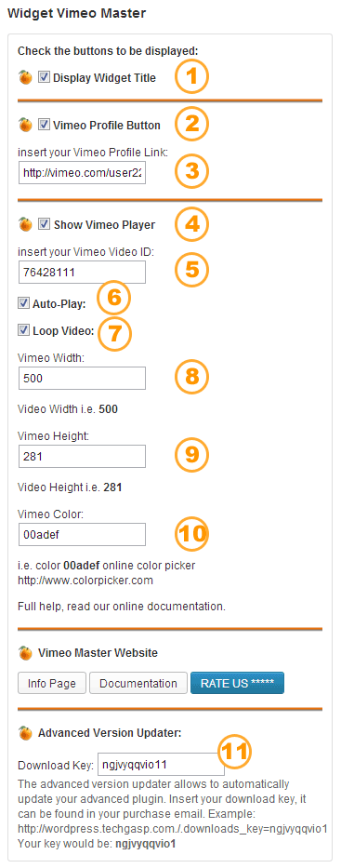341x868 pixels.
Task: Click the orange icon next to Vimeo Profile Button
Action: pyautogui.click(x=25, y=125)
